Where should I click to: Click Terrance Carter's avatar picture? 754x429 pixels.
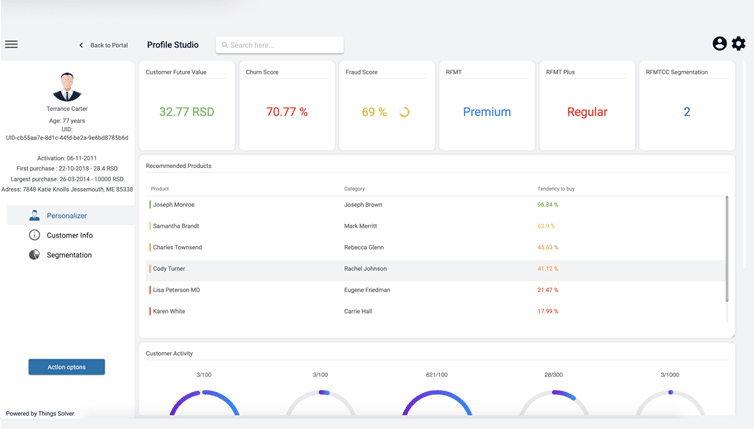pyautogui.click(x=67, y=87)
